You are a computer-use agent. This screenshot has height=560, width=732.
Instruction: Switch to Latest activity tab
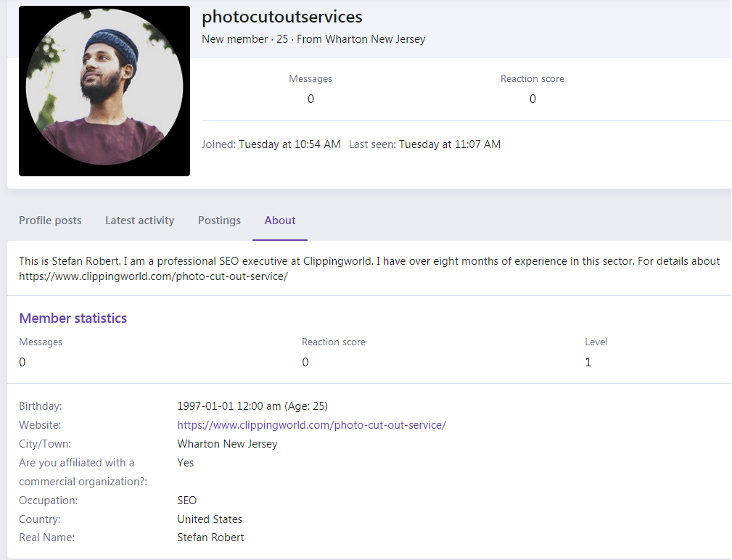139,221
